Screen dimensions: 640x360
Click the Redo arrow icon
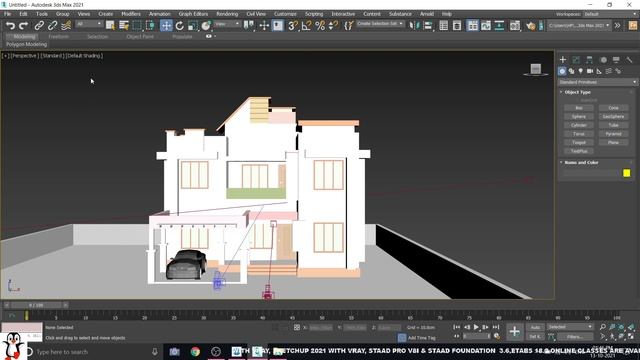(24, 26)
